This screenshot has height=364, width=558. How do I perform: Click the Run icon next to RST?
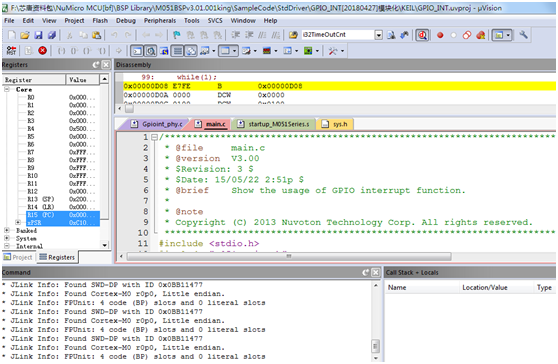29,51
